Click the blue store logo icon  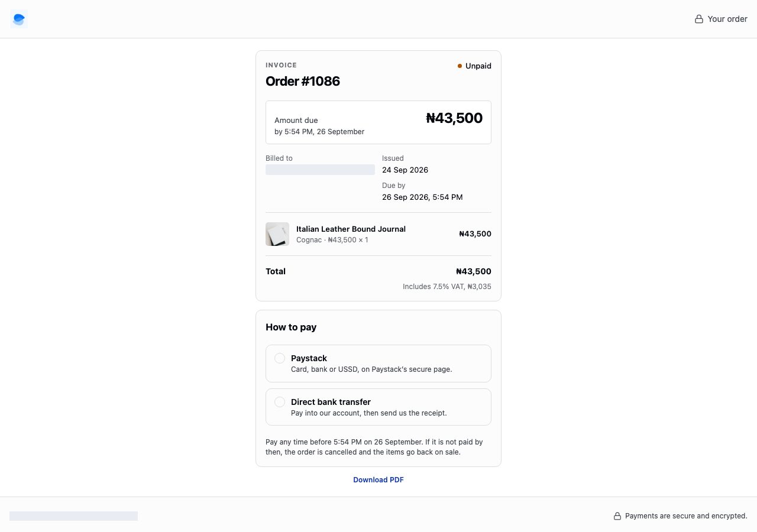(19, 19)
